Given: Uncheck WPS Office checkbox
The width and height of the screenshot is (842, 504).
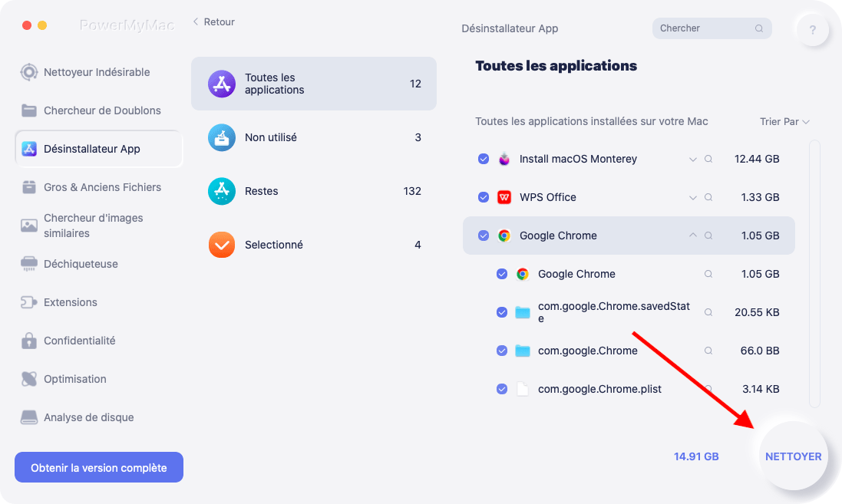Looking at the screenshot, I should (484, 197).
